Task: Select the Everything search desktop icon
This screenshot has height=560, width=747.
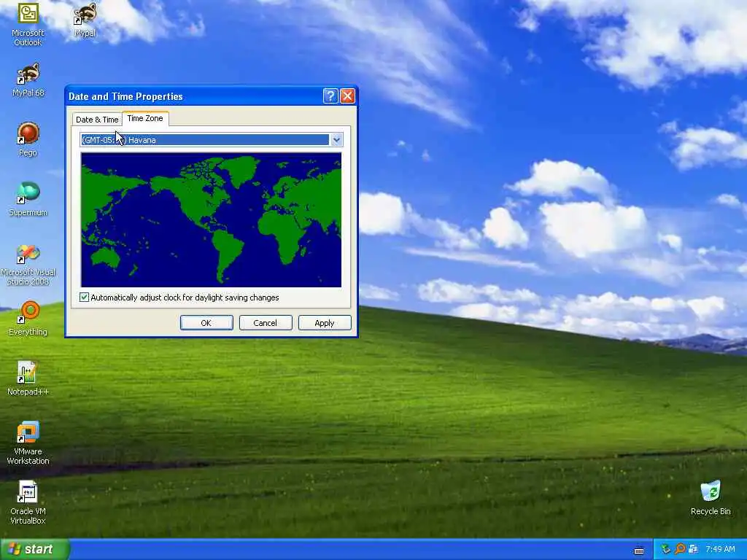Action: click(28, 319)
